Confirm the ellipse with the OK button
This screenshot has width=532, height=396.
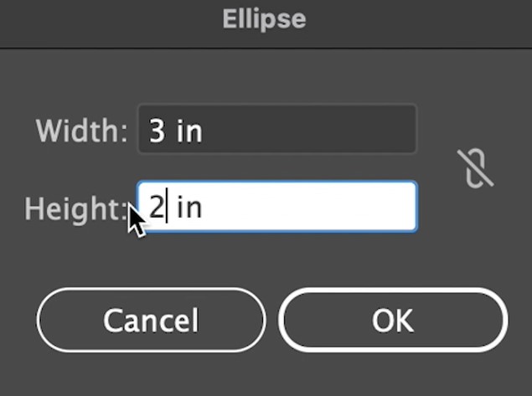coord(393,320)
